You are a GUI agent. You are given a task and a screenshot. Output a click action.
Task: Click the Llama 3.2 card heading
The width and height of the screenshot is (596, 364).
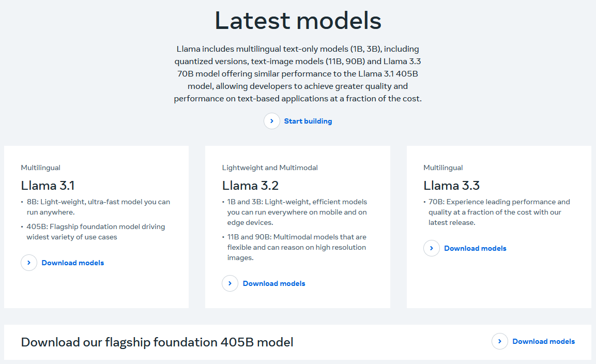pos(250,185)
